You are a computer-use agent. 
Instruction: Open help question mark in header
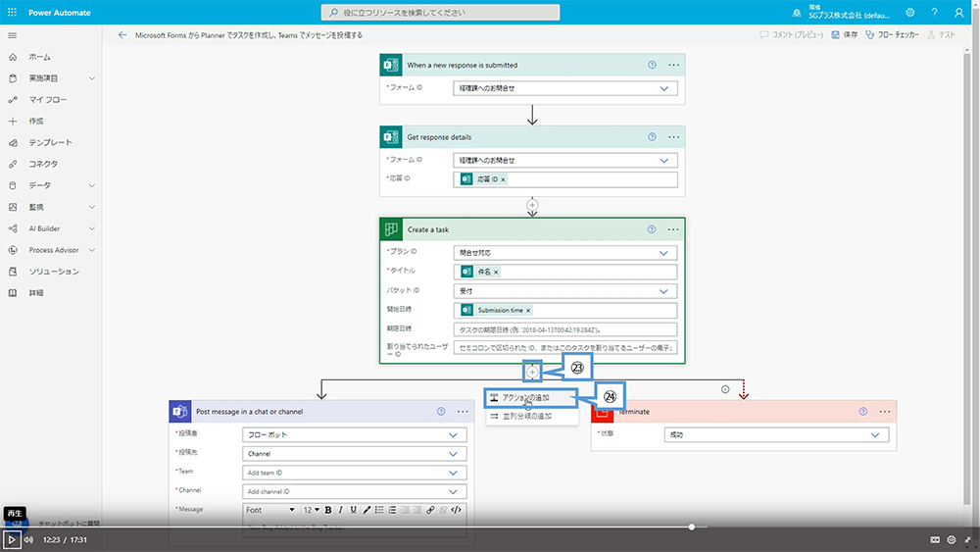tap(934, 13)
